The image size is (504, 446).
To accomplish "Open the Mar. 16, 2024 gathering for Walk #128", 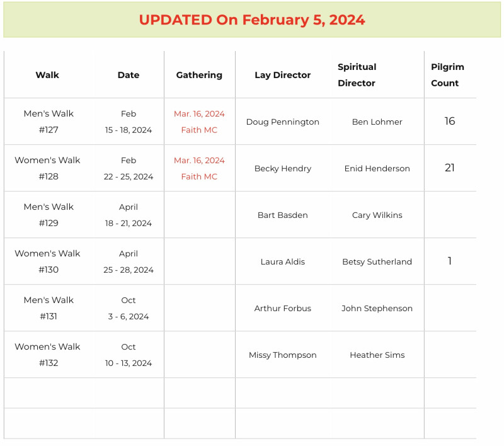I will [199, 161].
